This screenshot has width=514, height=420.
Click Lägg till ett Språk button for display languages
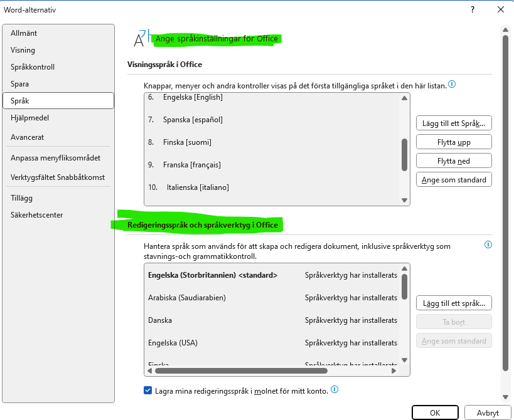pyautogui.click(x=454, y=123)
